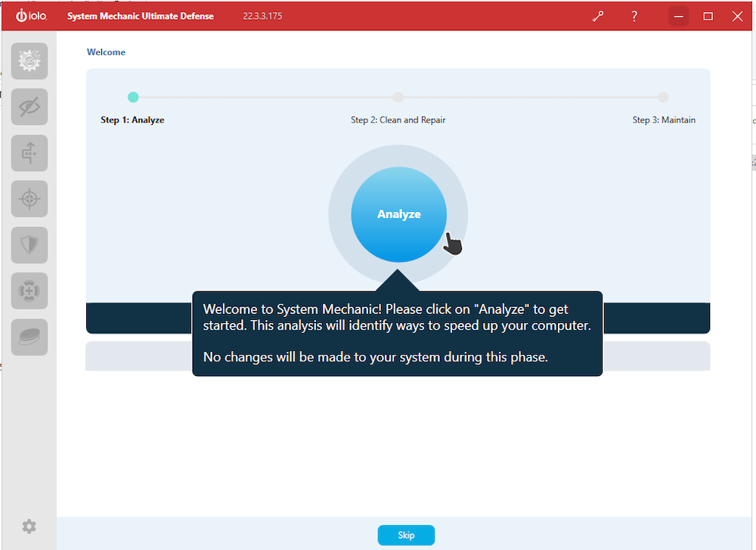The height and width of the screenshot is (550, 756).
Task: Click the iolo logo in the title bar
Action: [x=31, y=16]
